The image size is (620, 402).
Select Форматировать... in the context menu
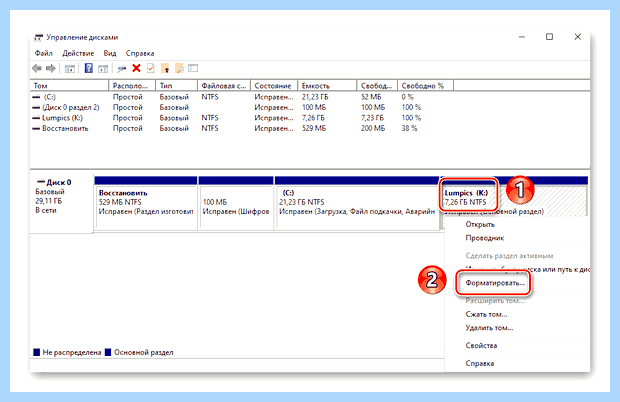[495, 283]
